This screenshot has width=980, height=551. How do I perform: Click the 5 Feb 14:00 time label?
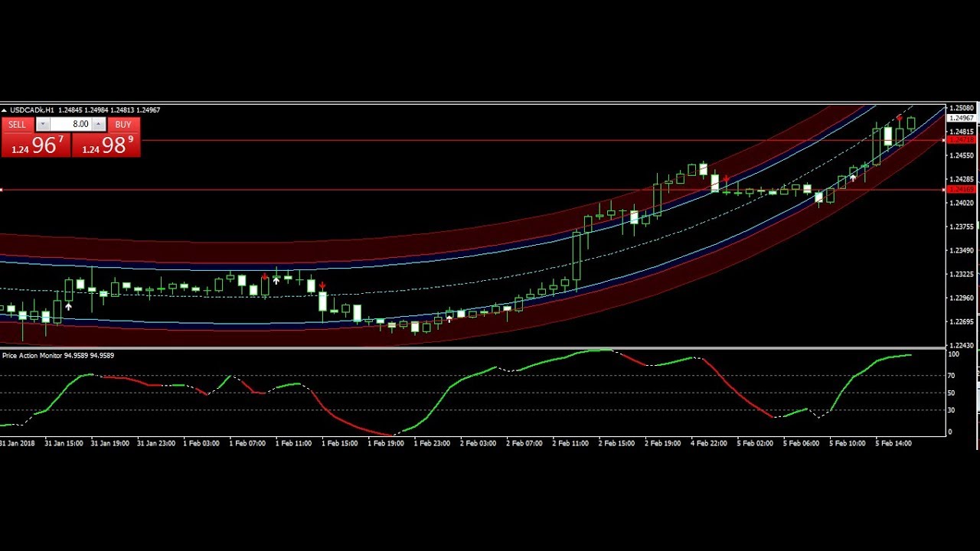click(x=893, y=443)
